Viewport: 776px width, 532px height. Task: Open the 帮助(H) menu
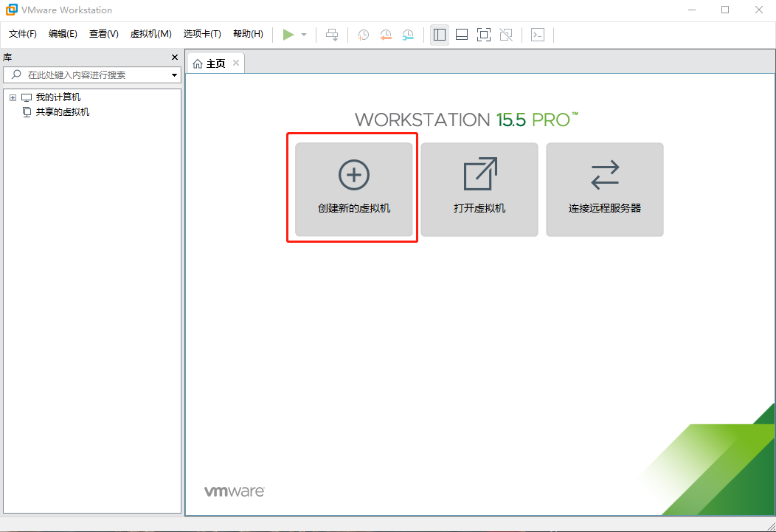248,34
